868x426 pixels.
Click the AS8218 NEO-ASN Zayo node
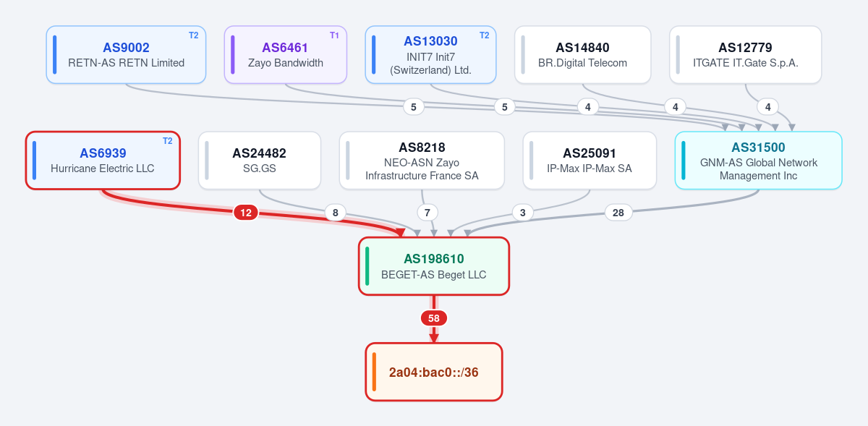pyautogui.click(x=422, y=161)
